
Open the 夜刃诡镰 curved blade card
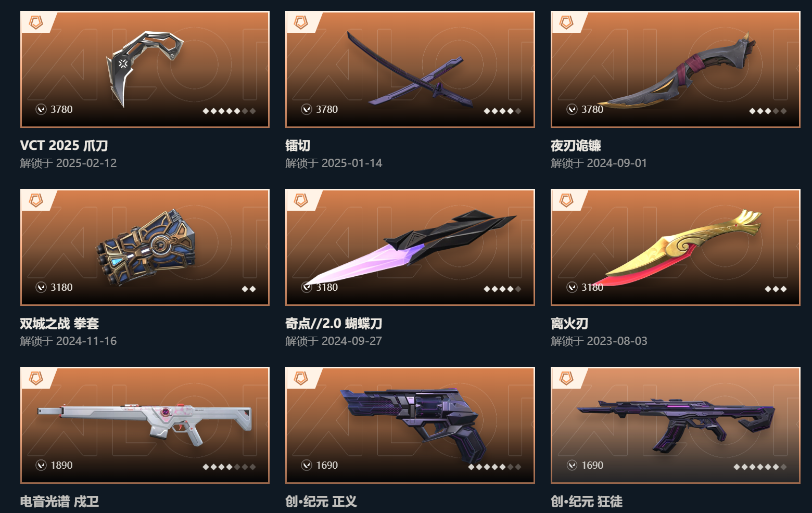click(x=675, y=69)
